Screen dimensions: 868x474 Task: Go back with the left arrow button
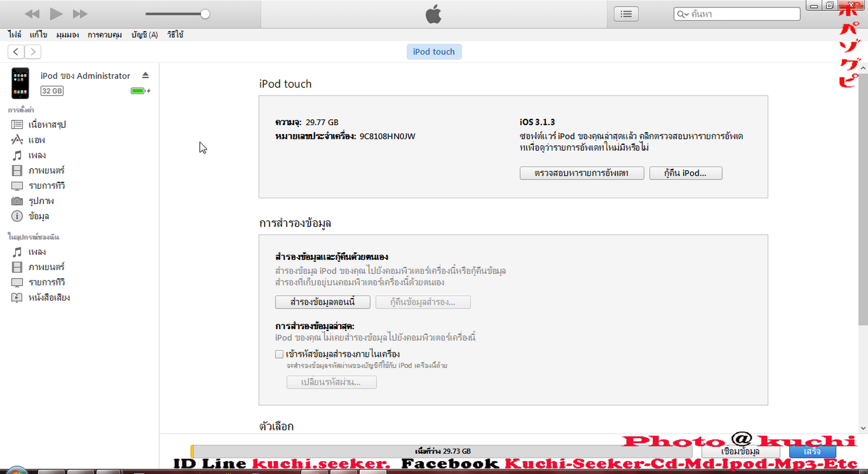16,52
